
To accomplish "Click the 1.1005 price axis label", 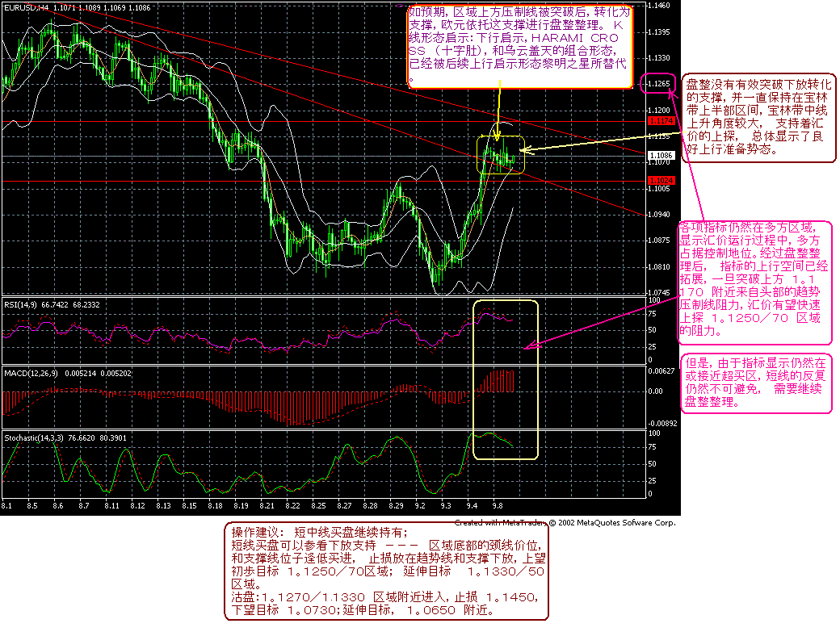I will [x=659, y=188].
